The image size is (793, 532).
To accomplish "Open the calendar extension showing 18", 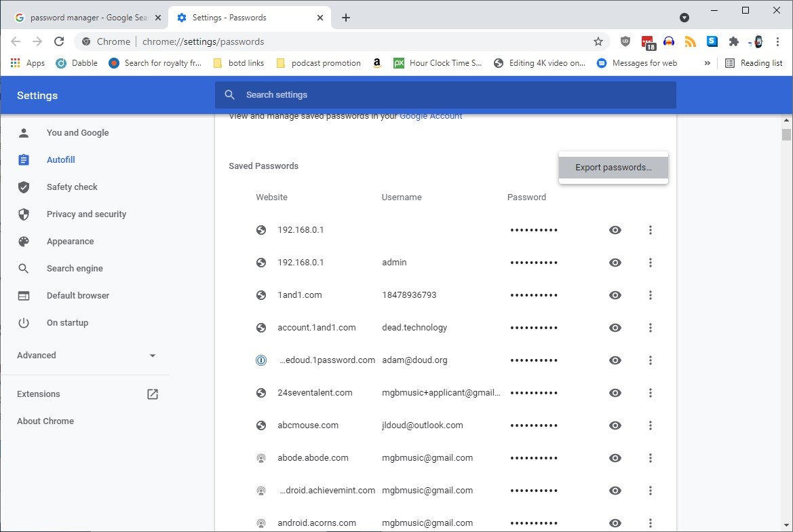I will [x=648, y=43].
